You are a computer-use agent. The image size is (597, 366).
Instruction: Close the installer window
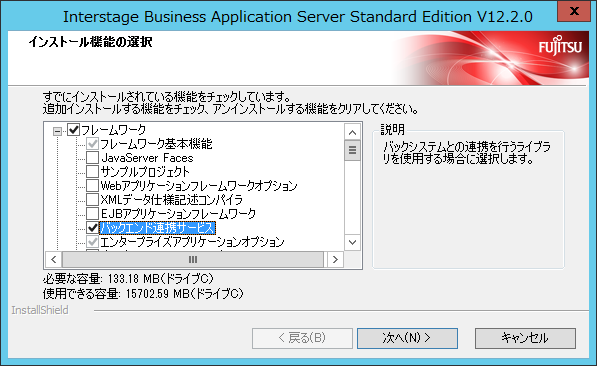coord(574,11)
